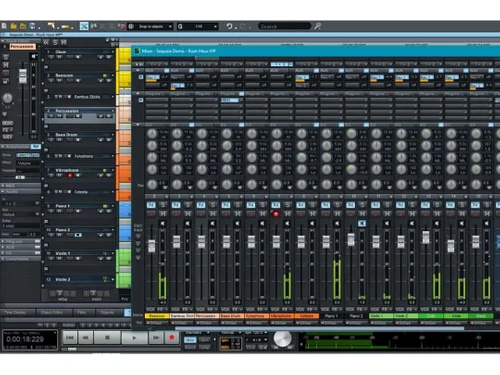This screenshot has width=500, height=375.
Task: Toggle MONO button in Track Editor panel
Action: (7, 123)
